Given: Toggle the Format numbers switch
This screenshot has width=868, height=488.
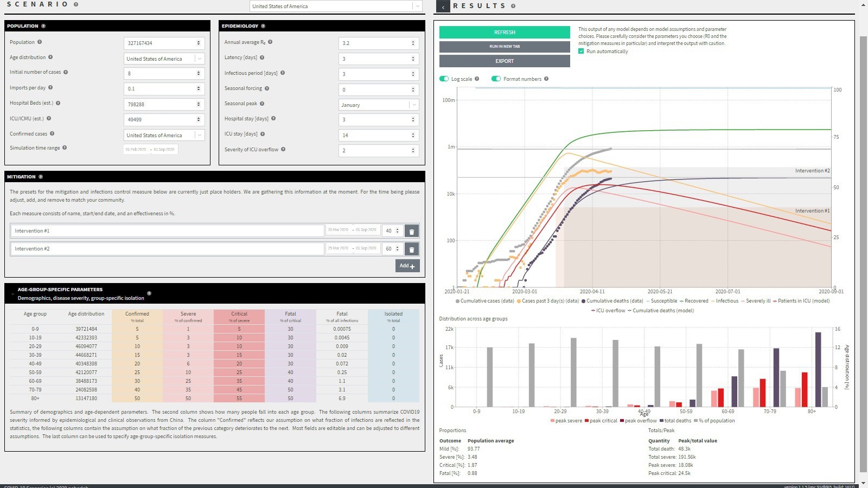Looking at the screenshot, I should (496, 79).
